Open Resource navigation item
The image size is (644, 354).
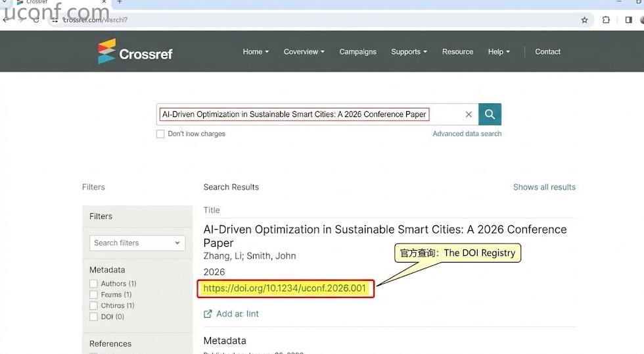(457, 52)
